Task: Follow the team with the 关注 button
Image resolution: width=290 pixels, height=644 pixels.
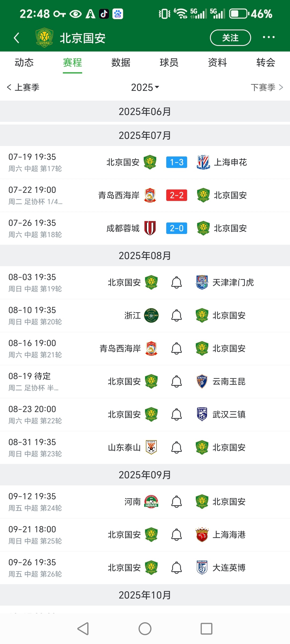Action: 230,38
